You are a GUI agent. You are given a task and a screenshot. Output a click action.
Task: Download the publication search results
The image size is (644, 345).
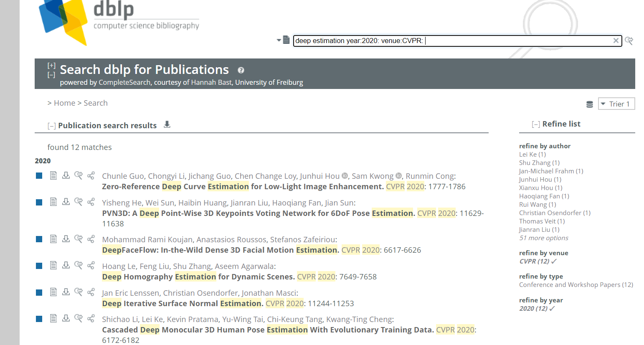click(167, 124)
